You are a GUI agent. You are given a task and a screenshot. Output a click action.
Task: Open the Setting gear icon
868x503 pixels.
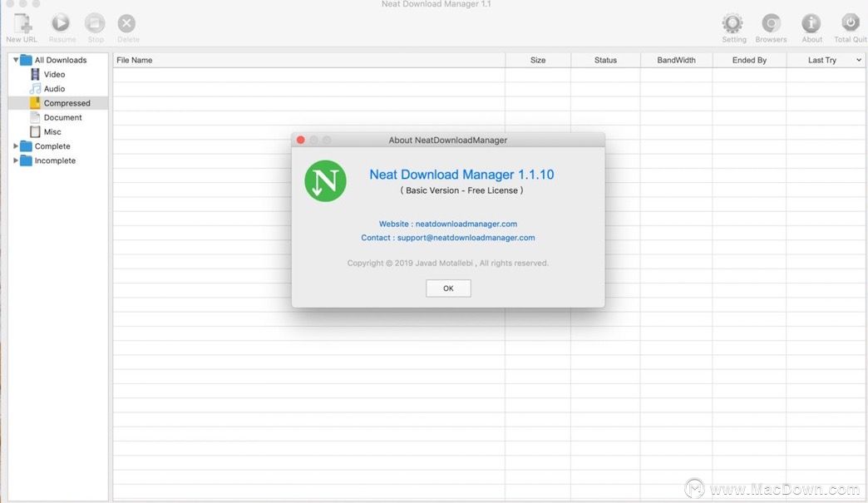pyautogui.click(x=732, y=23)
